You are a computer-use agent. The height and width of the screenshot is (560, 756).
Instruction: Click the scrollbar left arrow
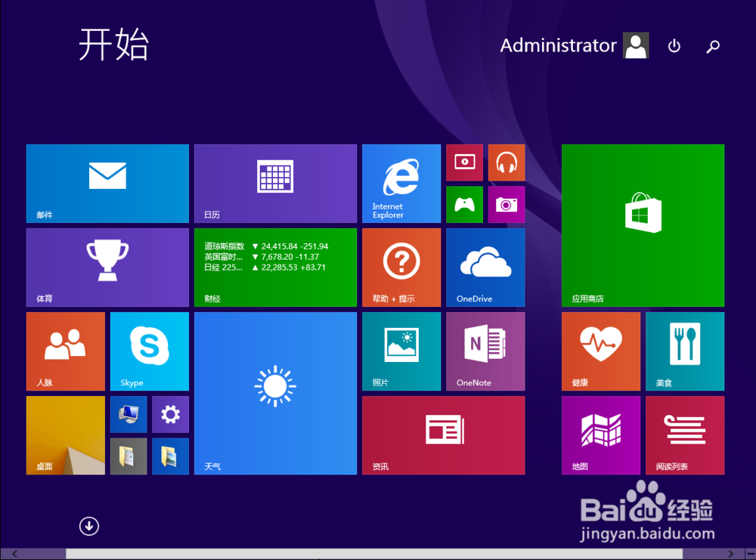coord(14,554)
